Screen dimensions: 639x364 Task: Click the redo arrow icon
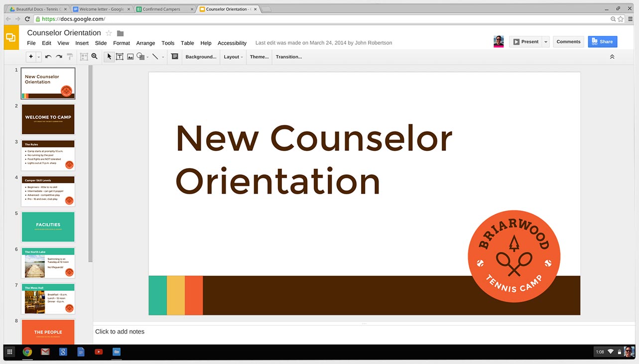(x=59, y=57)
